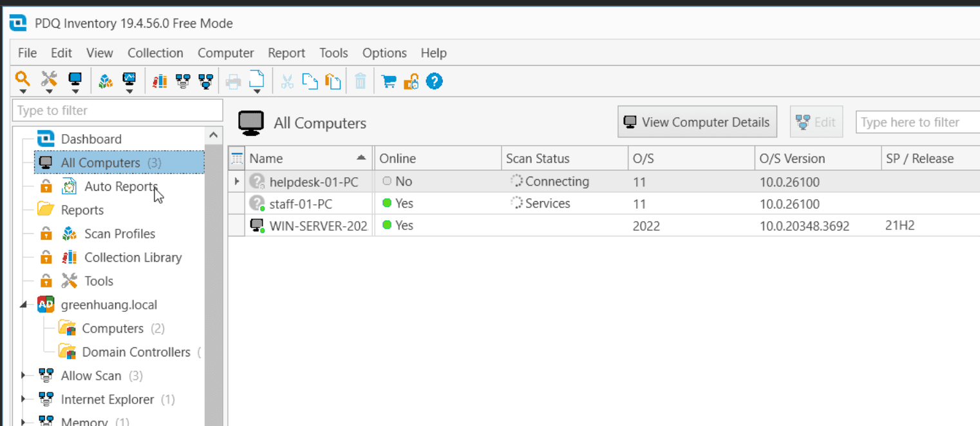The image size is (980, 426).
Task: Open the Help menu
Action: (434, 53)
